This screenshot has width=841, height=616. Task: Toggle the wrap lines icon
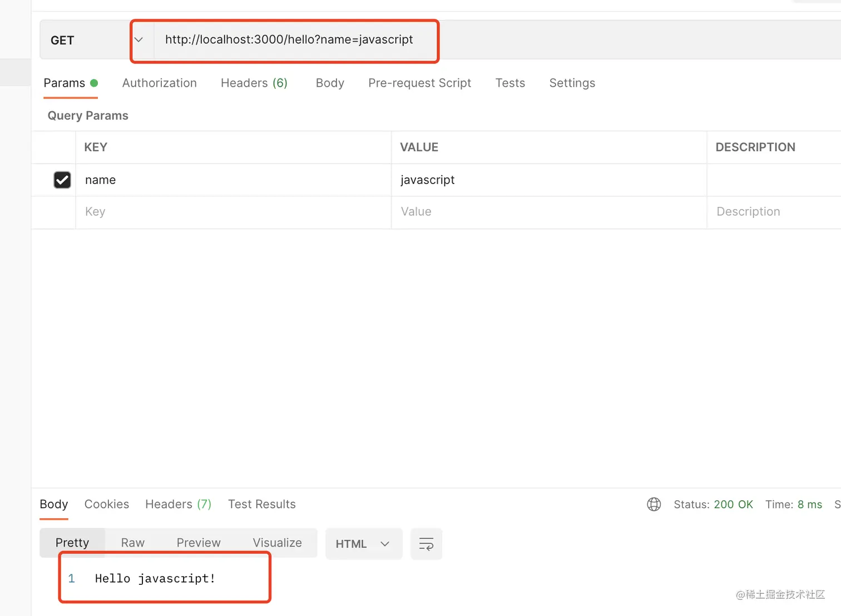[426, 544]
